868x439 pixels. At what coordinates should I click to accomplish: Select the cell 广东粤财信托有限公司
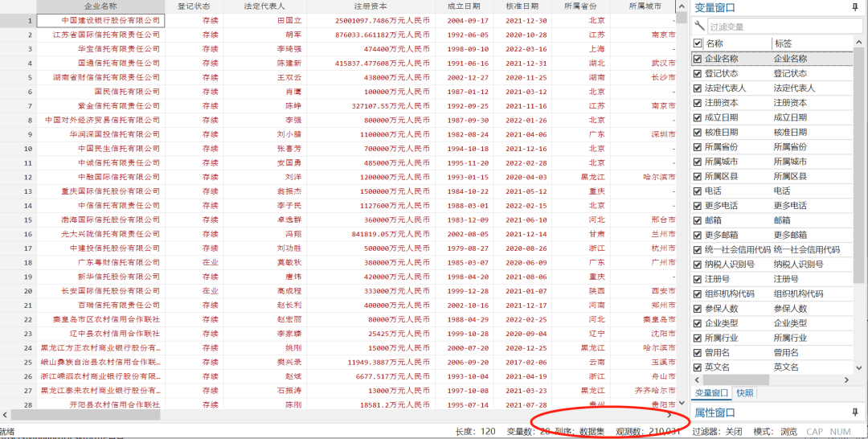(x=100, y=262)
